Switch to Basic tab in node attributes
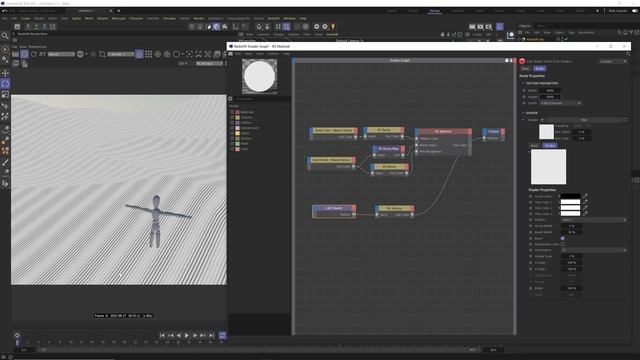Screen dimensions: 640x360 click(525, 69)
